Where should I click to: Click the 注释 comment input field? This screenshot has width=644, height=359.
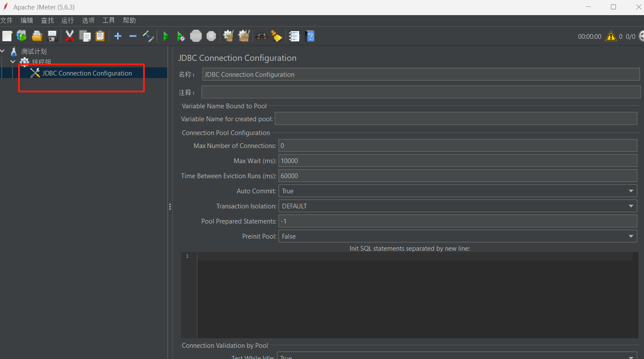pyautogui.click(x=421, y=92)
